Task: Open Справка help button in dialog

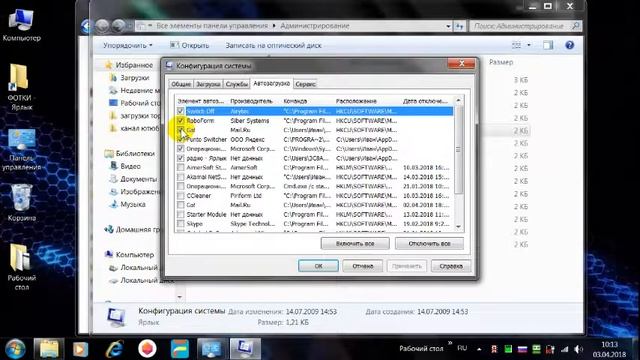Action: click(451, 266)
